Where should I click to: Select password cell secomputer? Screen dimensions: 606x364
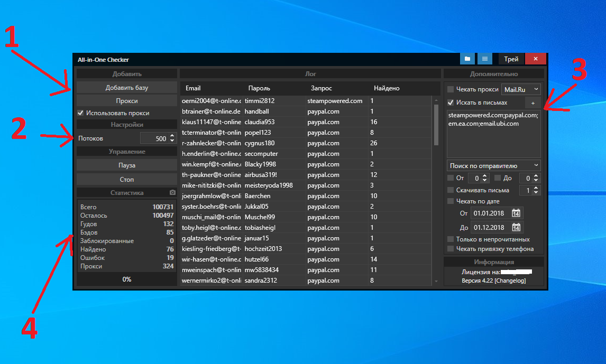click(x=273, y=154)
